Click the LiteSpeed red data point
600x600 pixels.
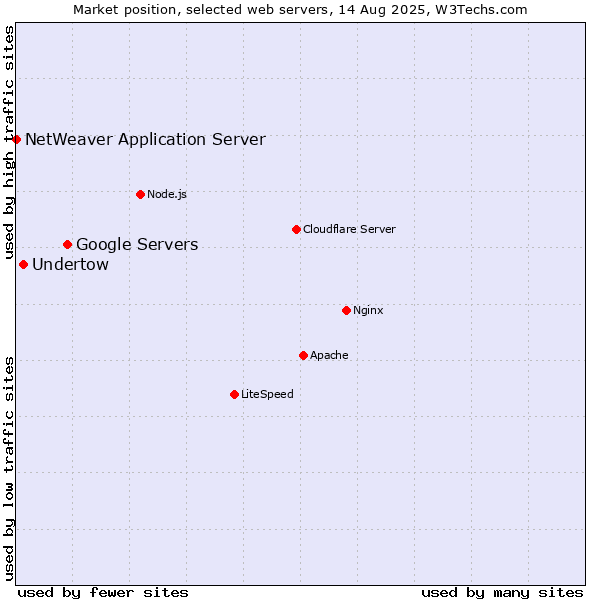(x=235, y=395)
